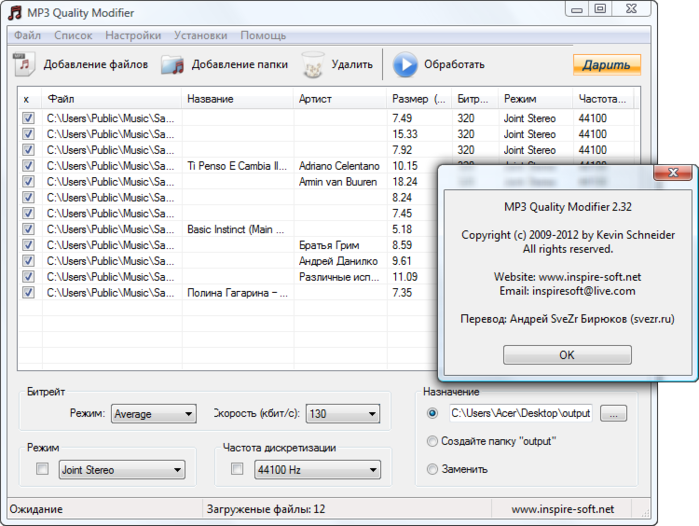Image resolution: width=699 pixels, height=526 pixels.
Task: Open the File menu
Action: tap(27, 35)
